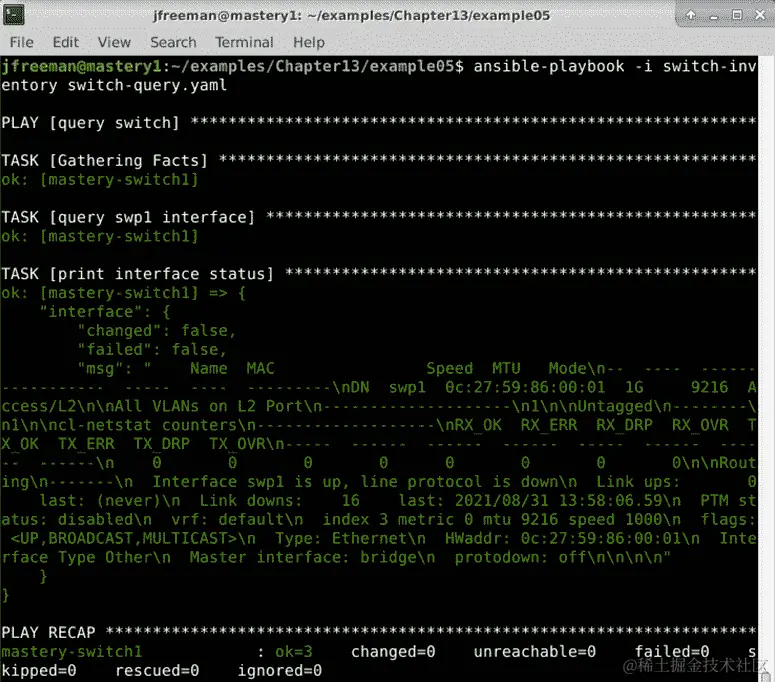Click 'Link downs:' text
The image size is (775, 682).
point(251,501)
